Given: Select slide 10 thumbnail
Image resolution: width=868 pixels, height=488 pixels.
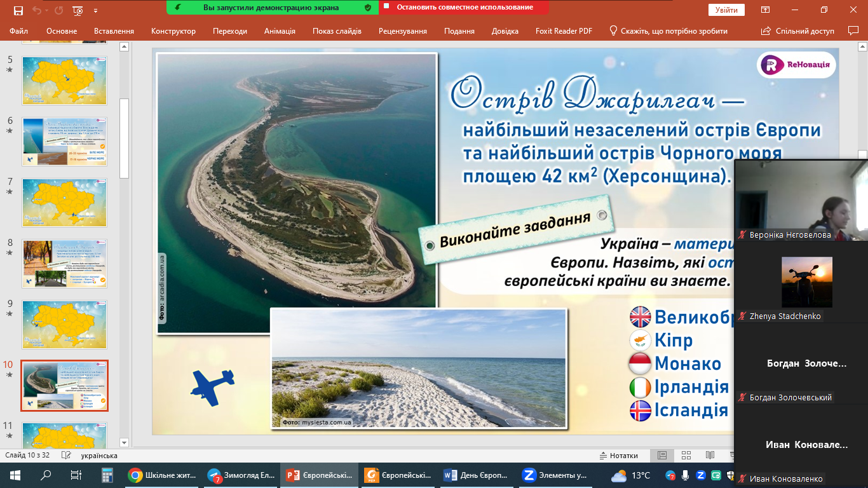Looking at the screenshot, I should point(65,386).
